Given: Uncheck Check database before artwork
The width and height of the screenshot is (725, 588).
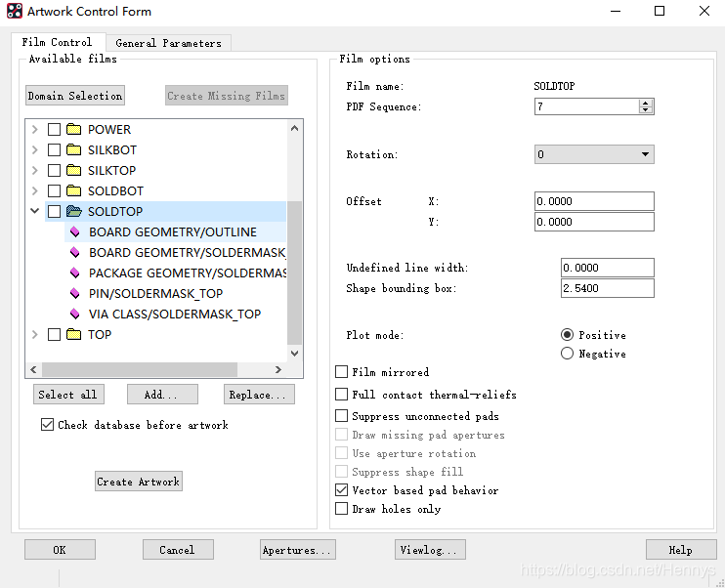Looking at the screenshot, I should (48, 425).
